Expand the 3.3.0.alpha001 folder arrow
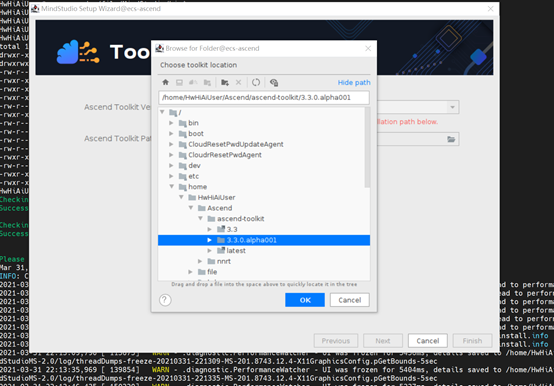The height and width of the screenshot is (386, 554). click(x=210, y=240)
